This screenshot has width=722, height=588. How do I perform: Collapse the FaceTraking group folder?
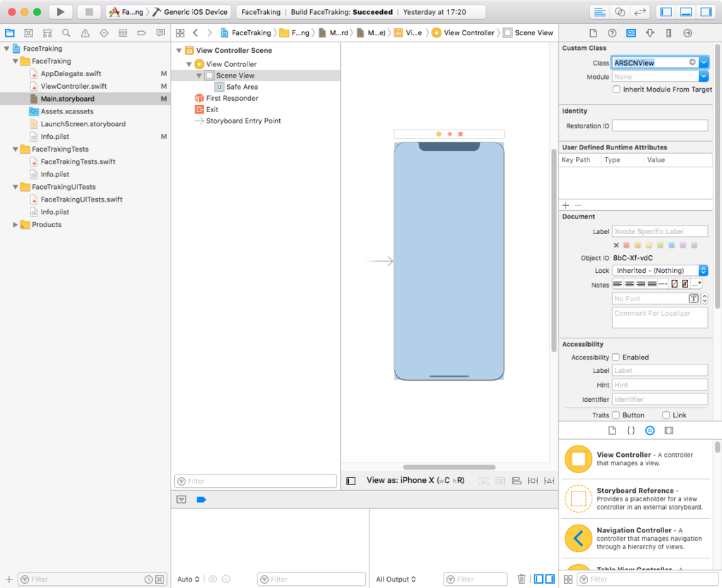[16, 61]
